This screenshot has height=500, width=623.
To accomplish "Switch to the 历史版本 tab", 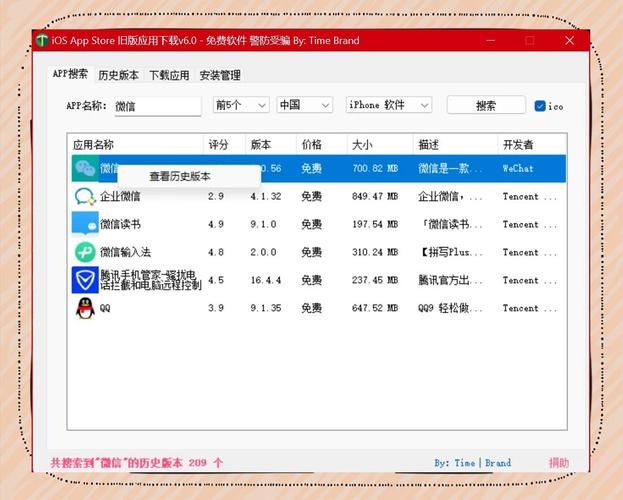I will 118,75.
